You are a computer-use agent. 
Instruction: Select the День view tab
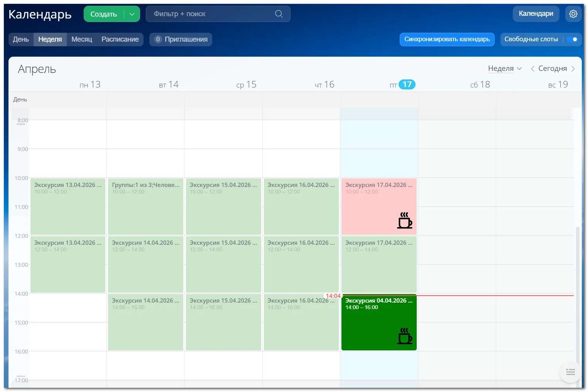pos(21,39)
